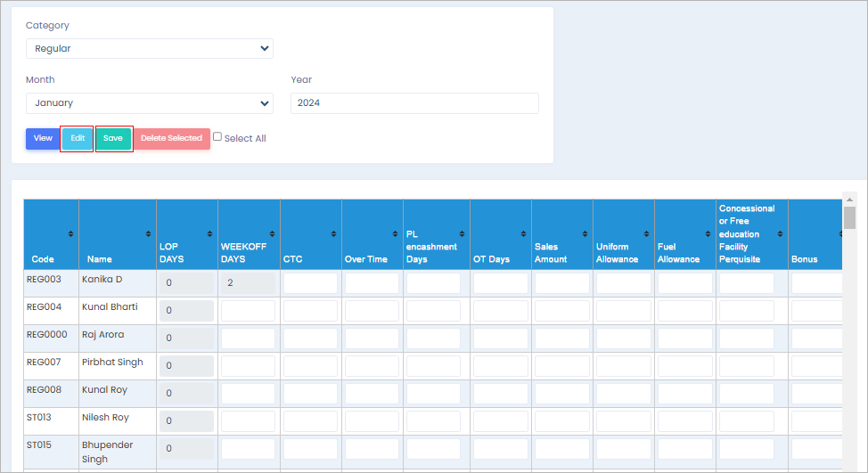868x473 pixels.
Task: Focus the Year input field
Action: coord(414,103)
